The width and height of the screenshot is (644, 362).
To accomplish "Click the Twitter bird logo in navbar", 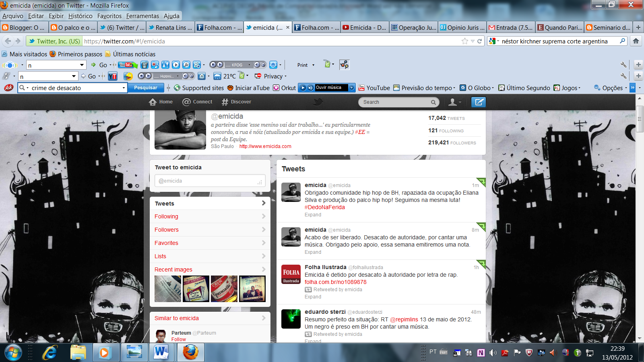I will [318, 102].
